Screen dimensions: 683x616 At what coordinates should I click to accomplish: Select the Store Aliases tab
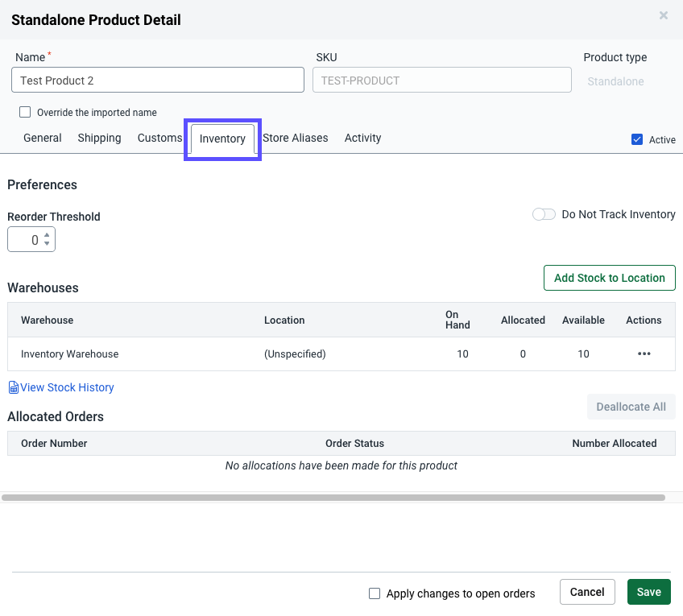pos(295,138)
